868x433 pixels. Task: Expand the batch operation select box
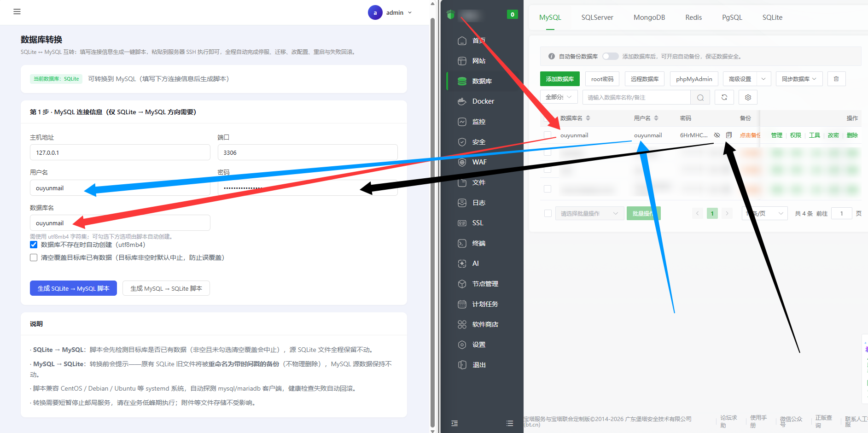point(589,213)
